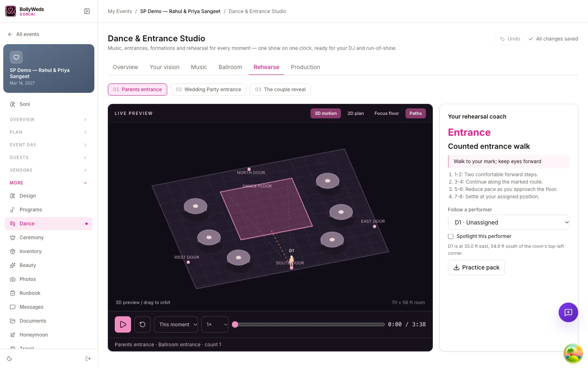Open Design in sidebar

tap(49, 196)
